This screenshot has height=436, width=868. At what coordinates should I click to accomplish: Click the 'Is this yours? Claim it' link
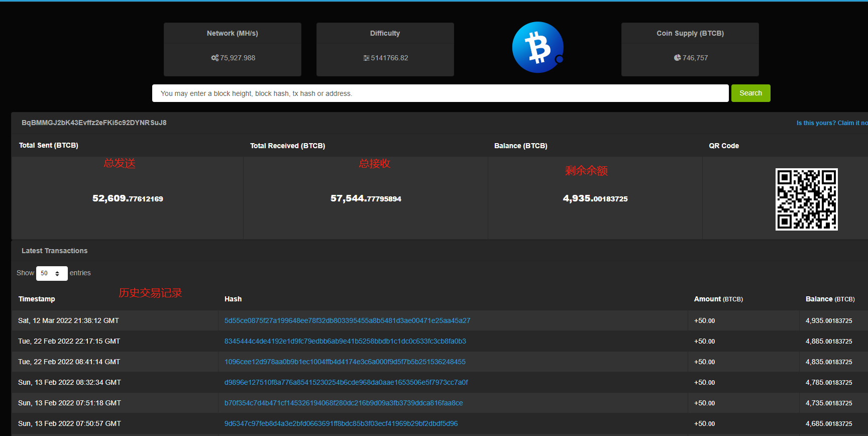click(831, 123)
